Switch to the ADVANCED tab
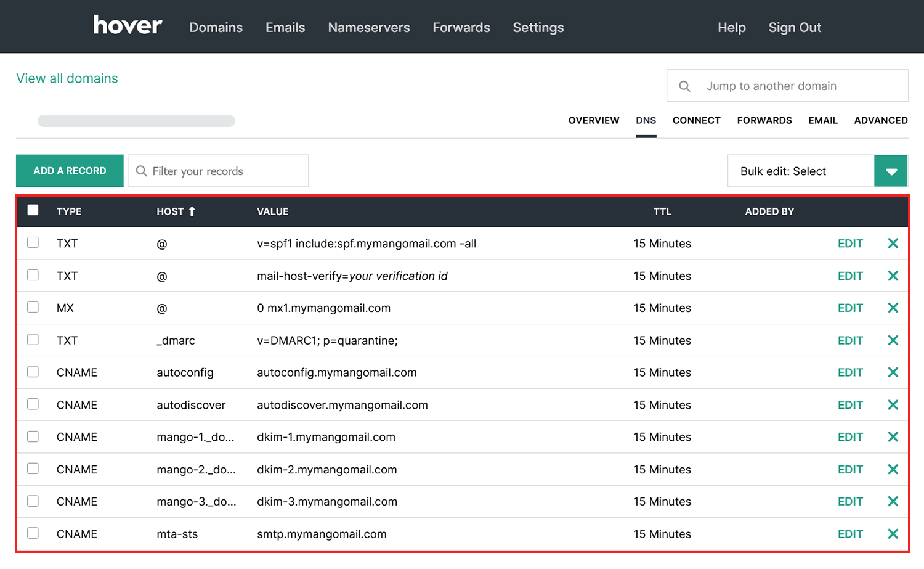The image size is (924, 569). click(881, 120)
